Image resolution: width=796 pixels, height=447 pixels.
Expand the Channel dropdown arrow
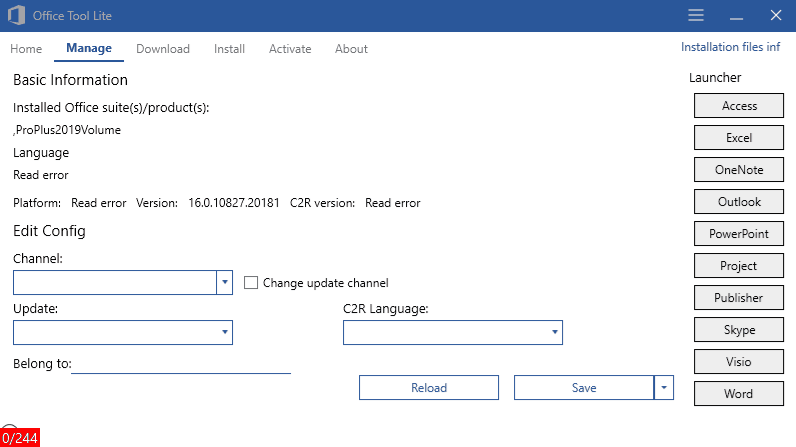[224, 282]
